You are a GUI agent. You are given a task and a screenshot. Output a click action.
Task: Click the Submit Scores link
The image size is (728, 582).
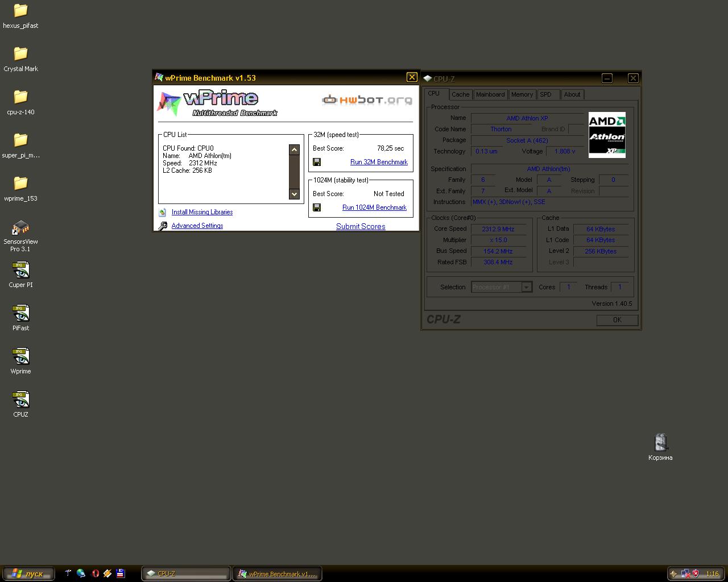[361, 226]
